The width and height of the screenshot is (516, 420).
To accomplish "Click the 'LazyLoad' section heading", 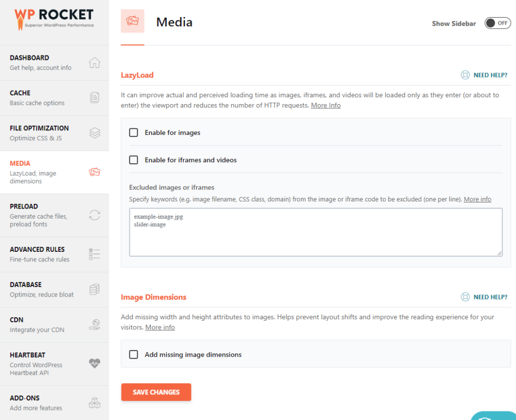I will [x=137, y=75].
